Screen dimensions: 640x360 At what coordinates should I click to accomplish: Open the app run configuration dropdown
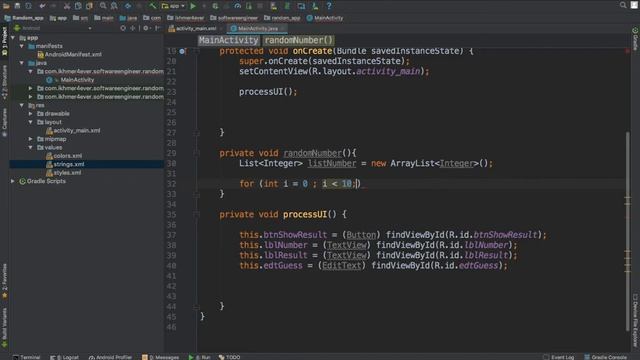tap(173, 6)
